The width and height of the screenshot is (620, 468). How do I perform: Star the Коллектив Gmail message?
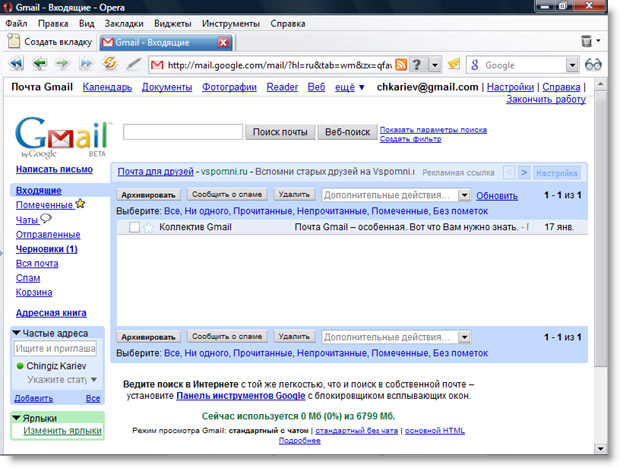tap(148, 227)
